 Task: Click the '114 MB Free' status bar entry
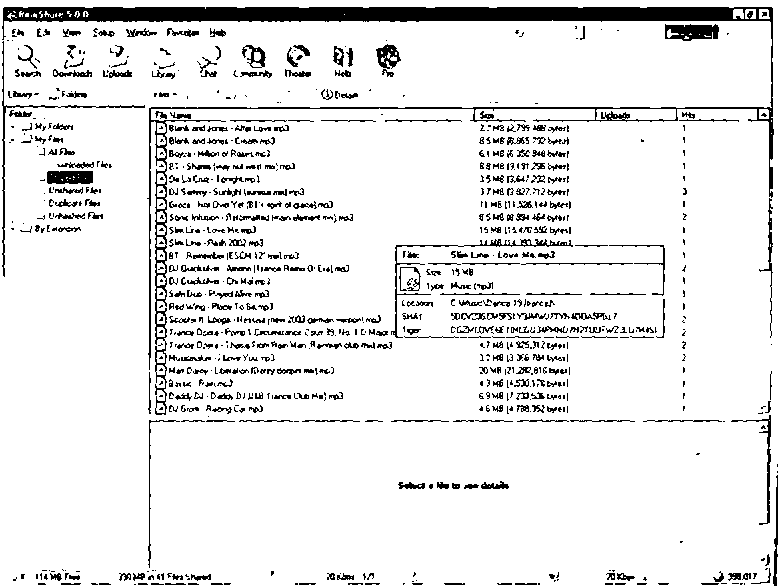(x=58, y=577)
